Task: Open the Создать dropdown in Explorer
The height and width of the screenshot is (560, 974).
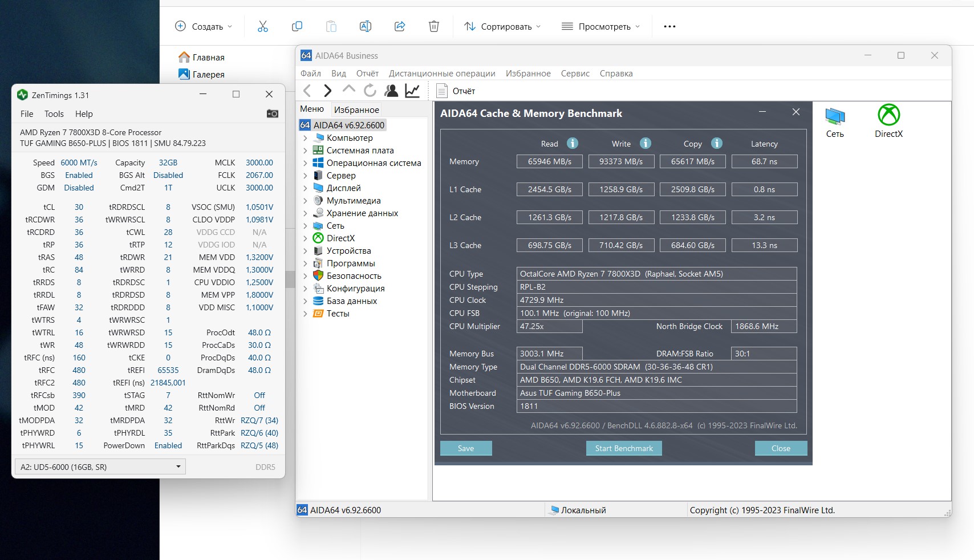Action: point(204,26)
